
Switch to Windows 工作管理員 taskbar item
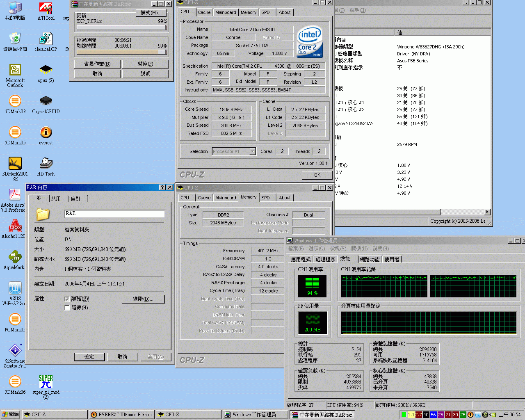click(254, 415)
